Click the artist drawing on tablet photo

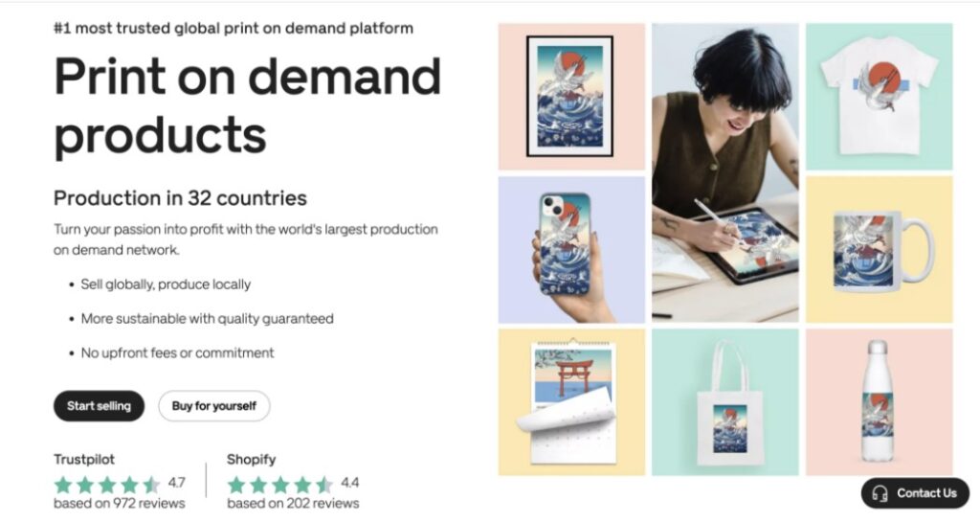tap(725, 173)
